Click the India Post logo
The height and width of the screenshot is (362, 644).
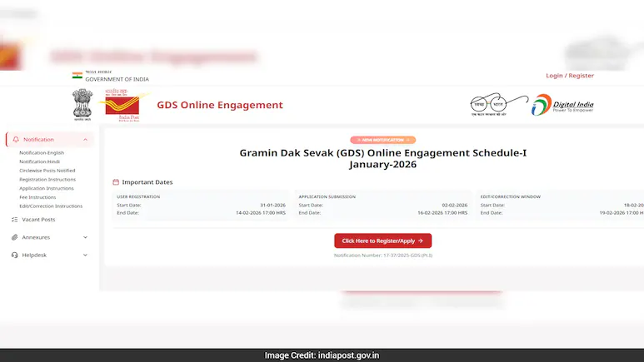pyautogui.click(x=117, y=106)
